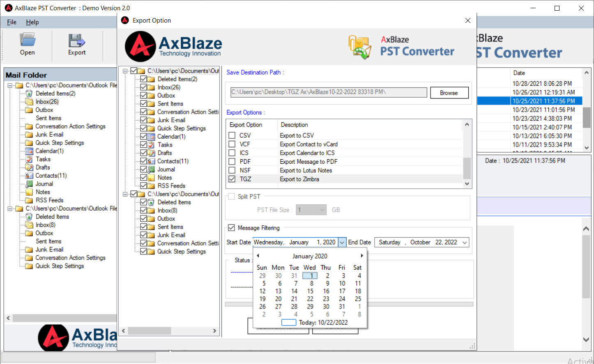
Task: Open the PST File Size combo box
Action: pyautogui.click(x=311, y=210)
